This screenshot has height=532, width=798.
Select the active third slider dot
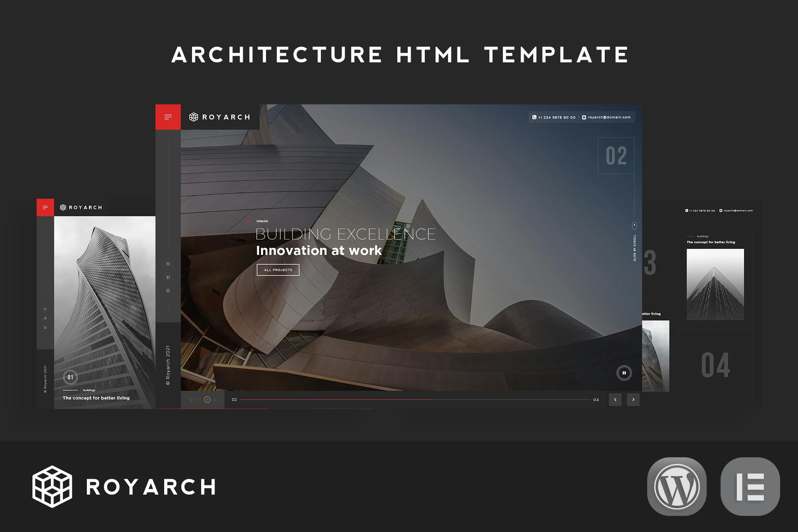(x=207, y=400)
